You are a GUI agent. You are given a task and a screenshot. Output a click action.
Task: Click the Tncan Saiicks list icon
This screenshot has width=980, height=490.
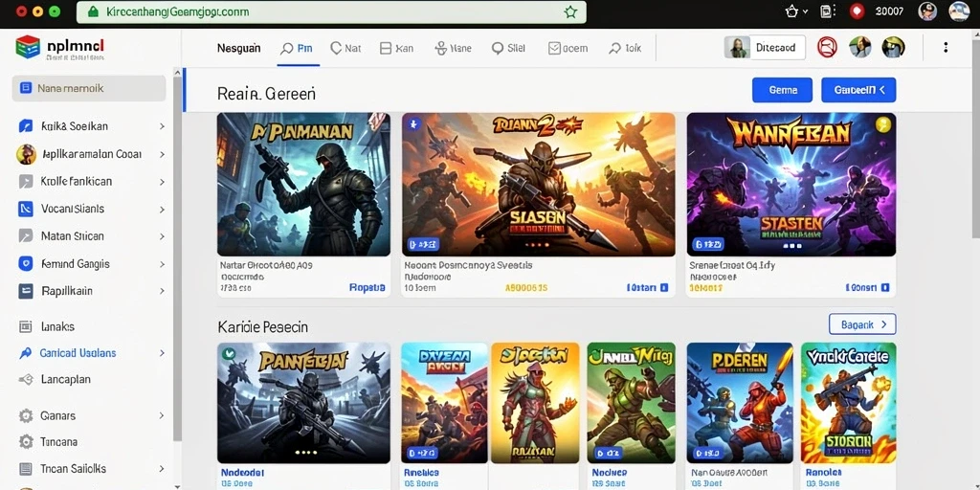[x=26, y=469]
